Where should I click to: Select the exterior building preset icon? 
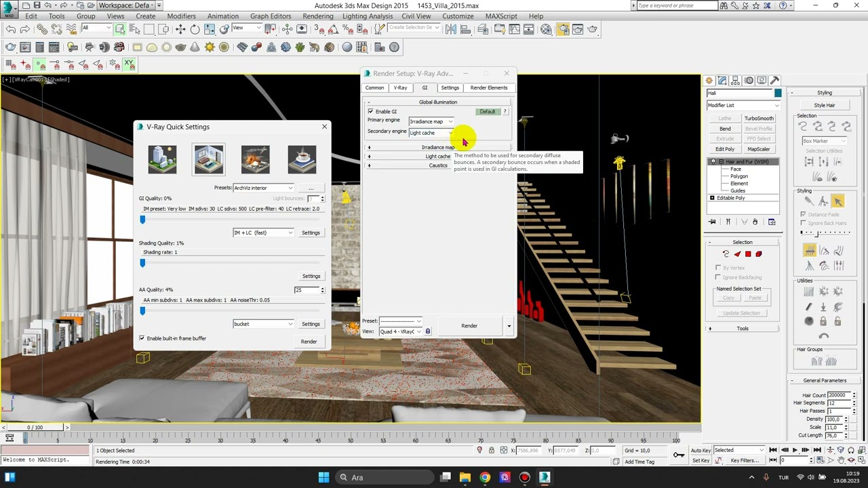162,160
